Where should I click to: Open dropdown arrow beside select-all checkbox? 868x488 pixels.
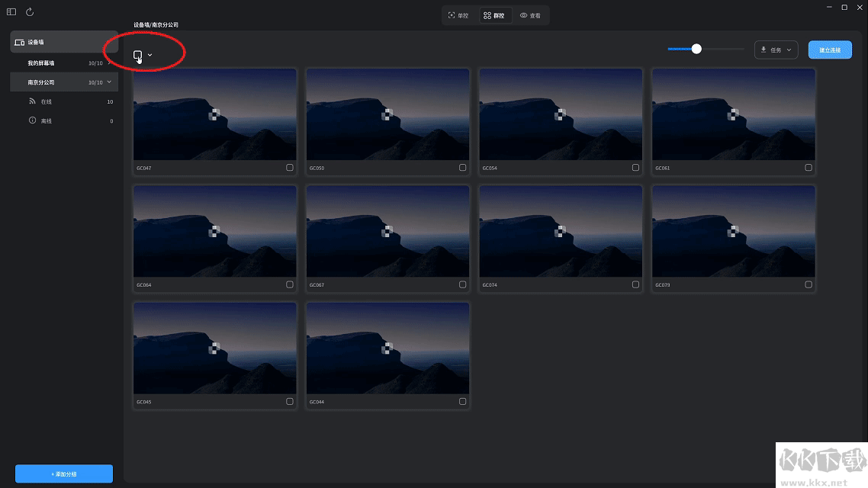pyautogui.click(x=150, y=55)
